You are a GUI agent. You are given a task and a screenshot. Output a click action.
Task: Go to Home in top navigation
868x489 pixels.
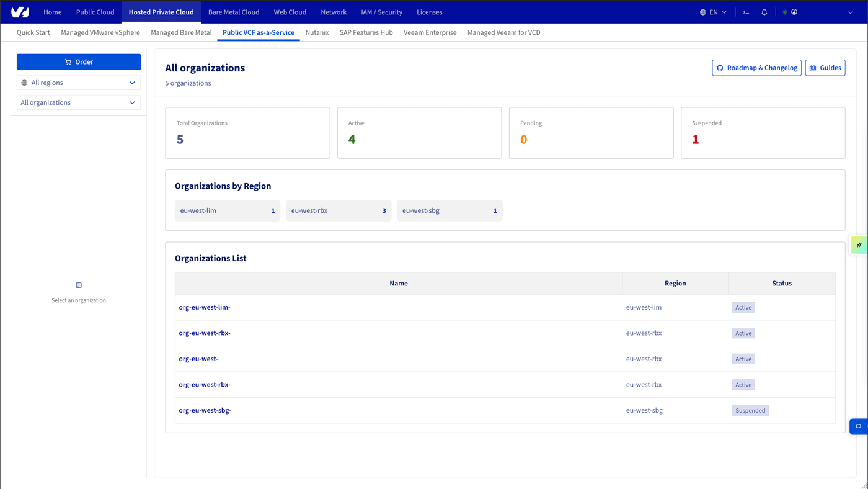(x=53, y=12)
